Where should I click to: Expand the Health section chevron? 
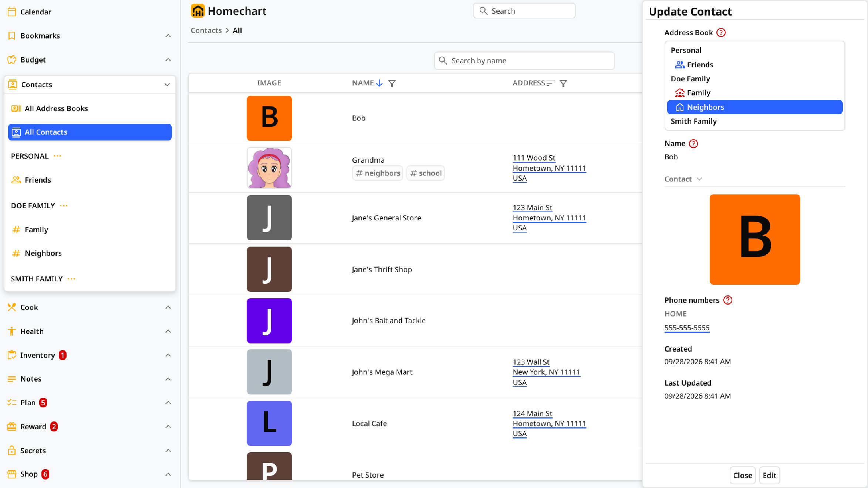168,331
